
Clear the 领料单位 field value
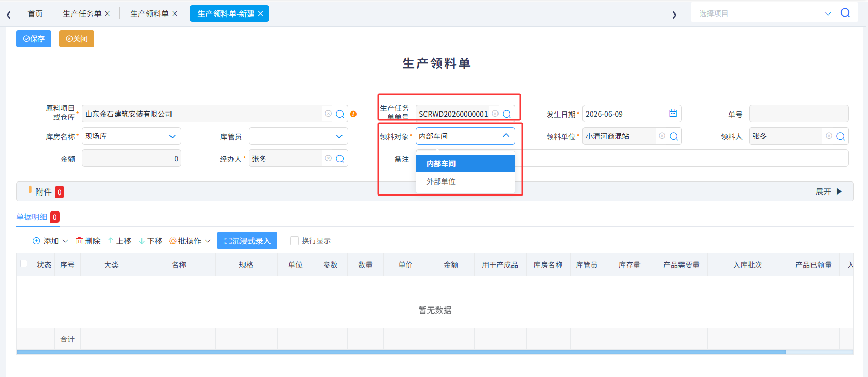pyautogui.click(x=662, y=136)
